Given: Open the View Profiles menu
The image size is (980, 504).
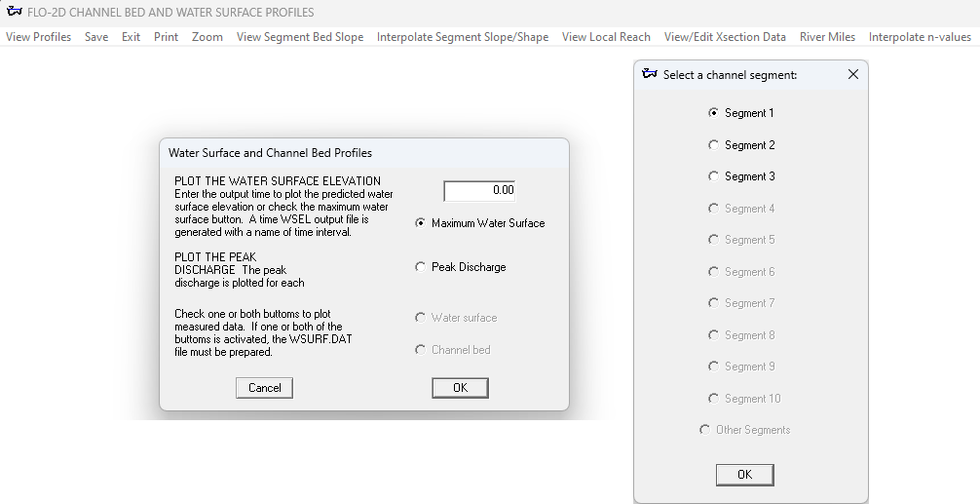Looking at the screenshot, I should pos(38,37).
